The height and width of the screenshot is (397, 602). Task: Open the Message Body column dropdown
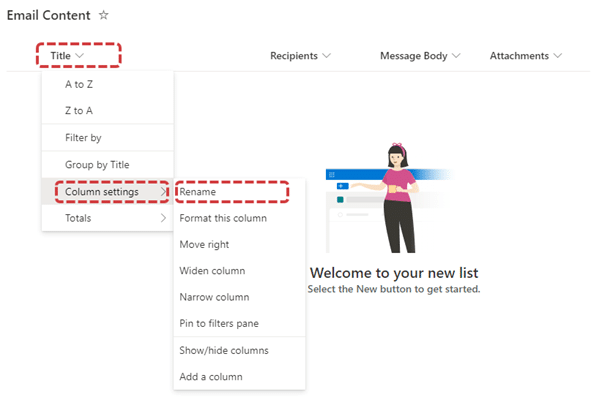point(420,56)
